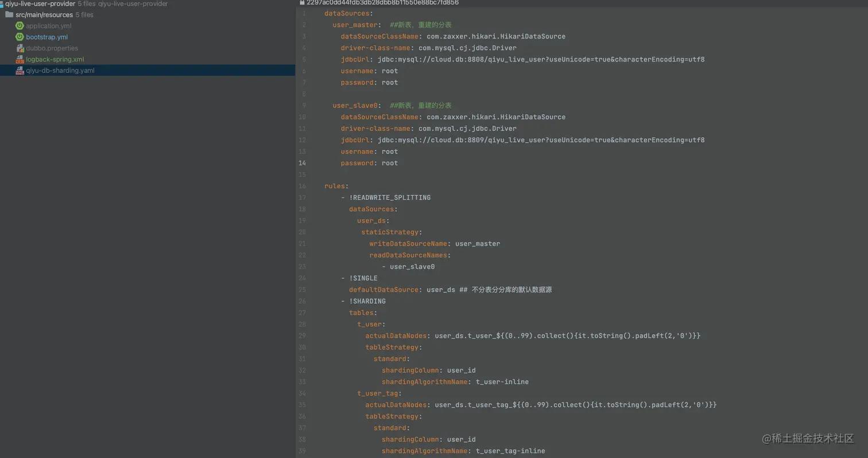Collapse the qiyu-live-user-provider module node
Screen dimensions: 868x458
click(40, 4)
